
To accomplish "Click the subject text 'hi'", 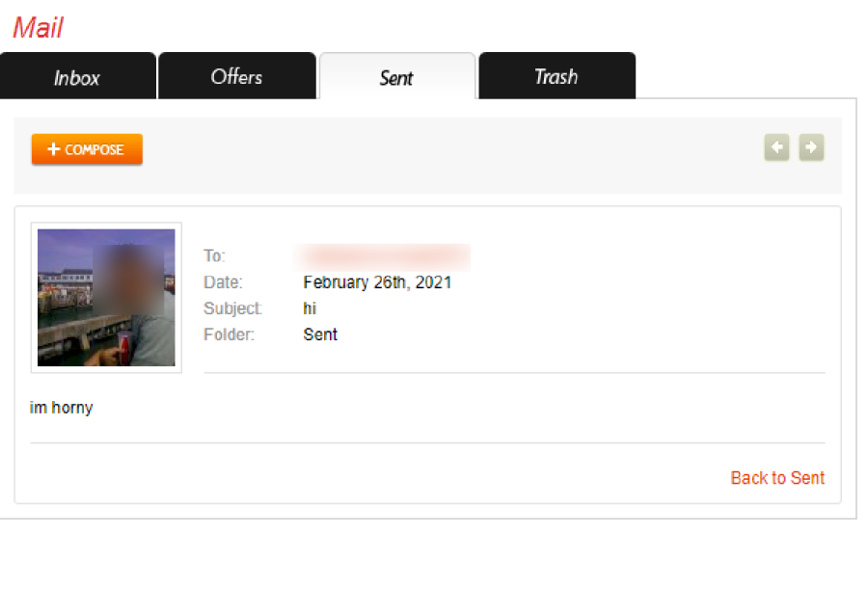I will tap(310, 308).
